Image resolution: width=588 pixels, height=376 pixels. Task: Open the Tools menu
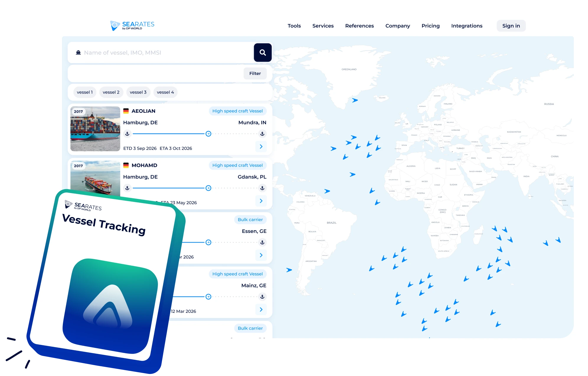294,26
